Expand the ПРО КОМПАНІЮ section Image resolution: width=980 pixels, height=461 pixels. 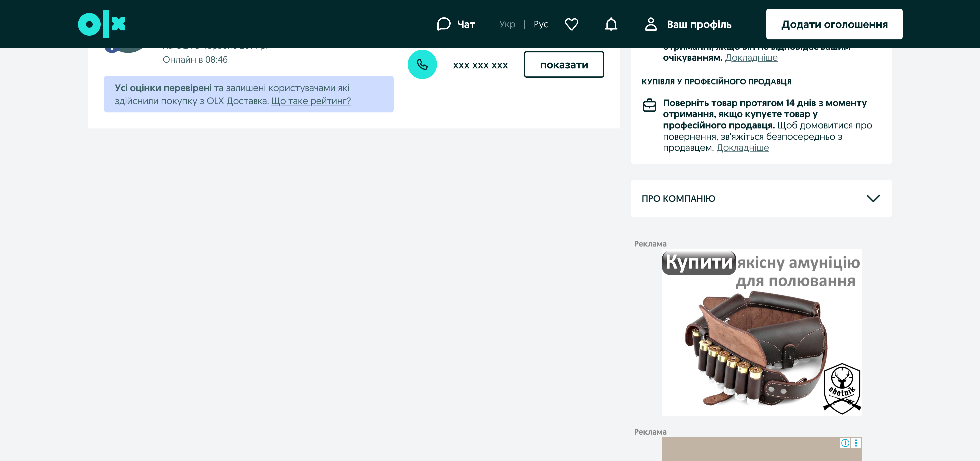click(x=761, y=198)
